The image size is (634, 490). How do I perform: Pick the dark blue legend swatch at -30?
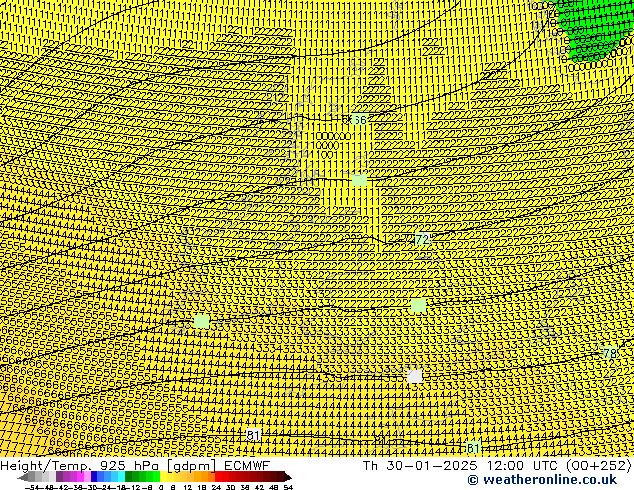click(95, 477)
